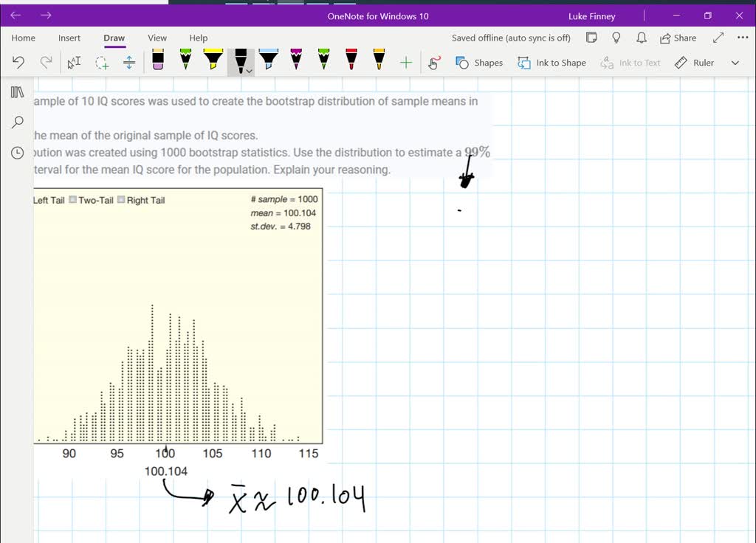The width and height of the screenshot is (756, 543).
Task: Select the Ruler tool
Action: 693,63
